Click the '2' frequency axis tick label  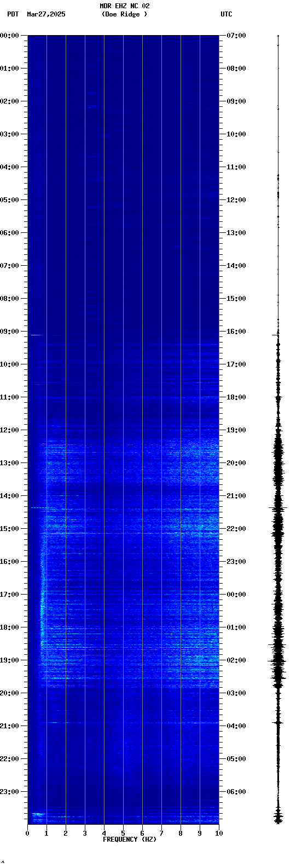click(66, 833)
